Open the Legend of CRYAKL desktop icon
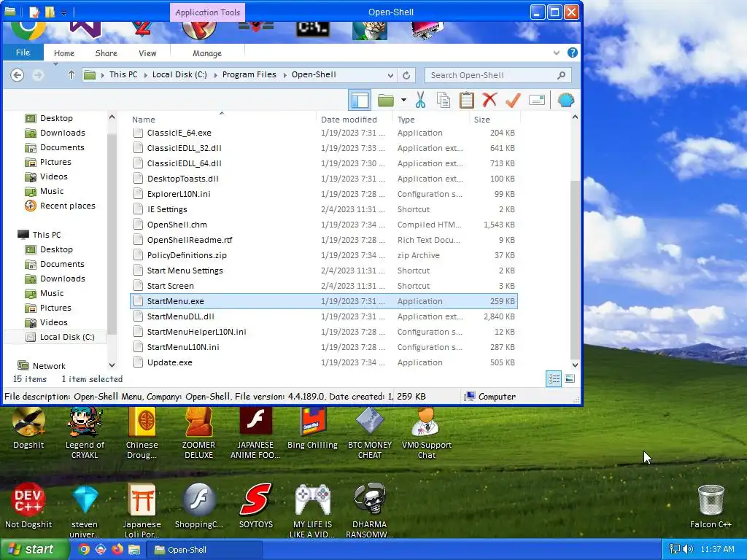747x560 pixels. (85, 433)
